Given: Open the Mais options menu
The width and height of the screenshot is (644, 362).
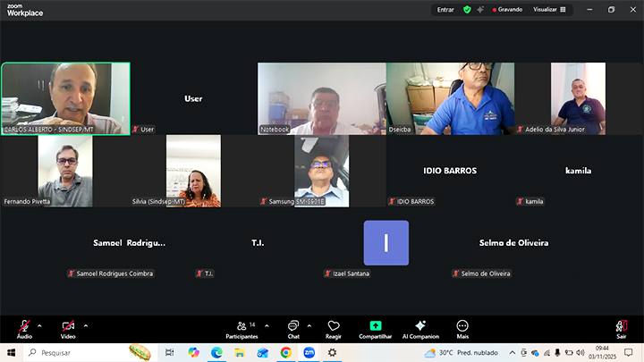Looking at the screenshot, I should pyautogui.click(x=462, y=328).
